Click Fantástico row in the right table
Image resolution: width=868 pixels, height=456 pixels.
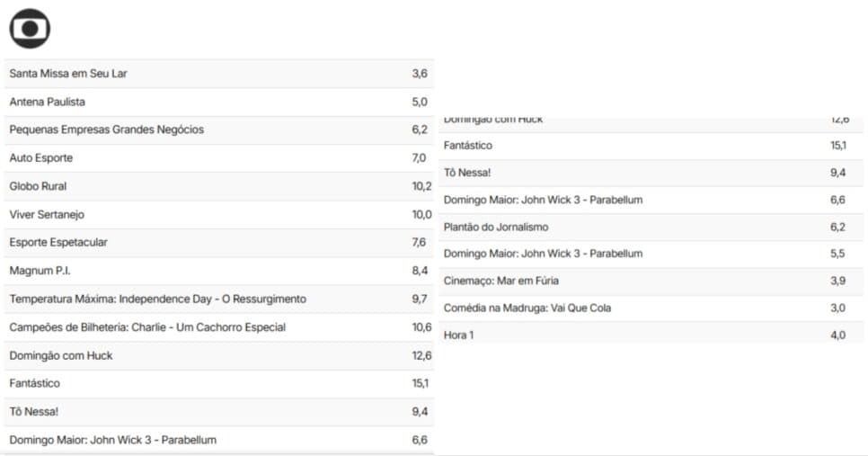coord(651,146)
